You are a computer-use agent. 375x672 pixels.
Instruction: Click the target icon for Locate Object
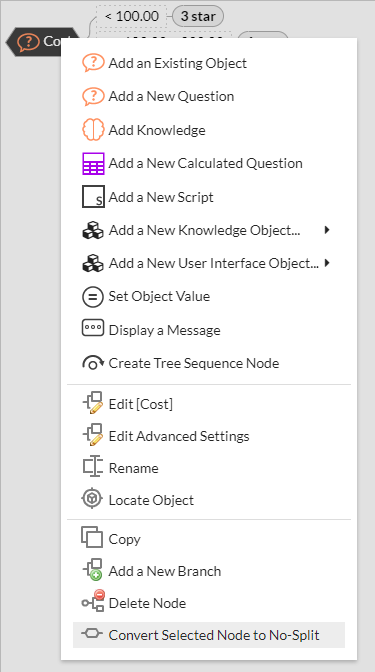(x=92, y=499)
